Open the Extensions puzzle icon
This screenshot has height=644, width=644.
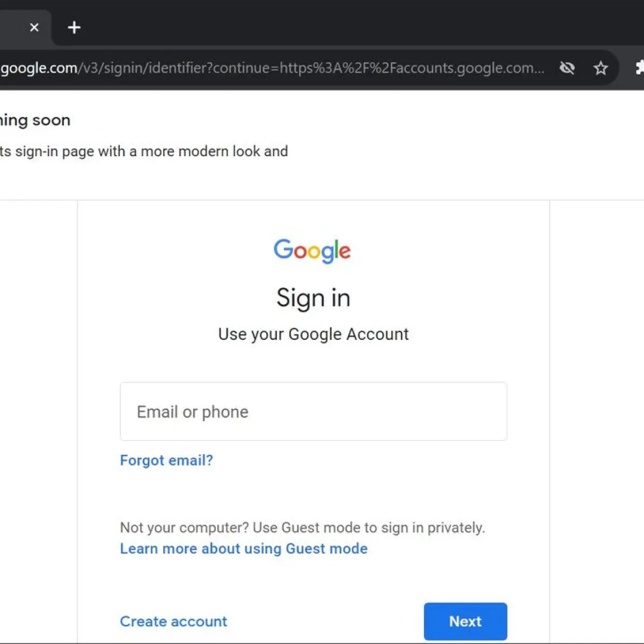[639, 68]
